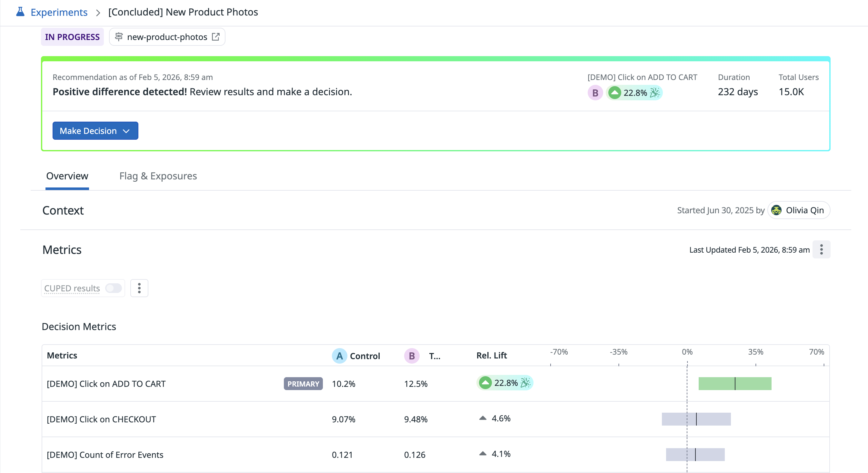Viewport: 868px width, 473px height.
Task: Switch to the Overview tab
Action: 67,176
